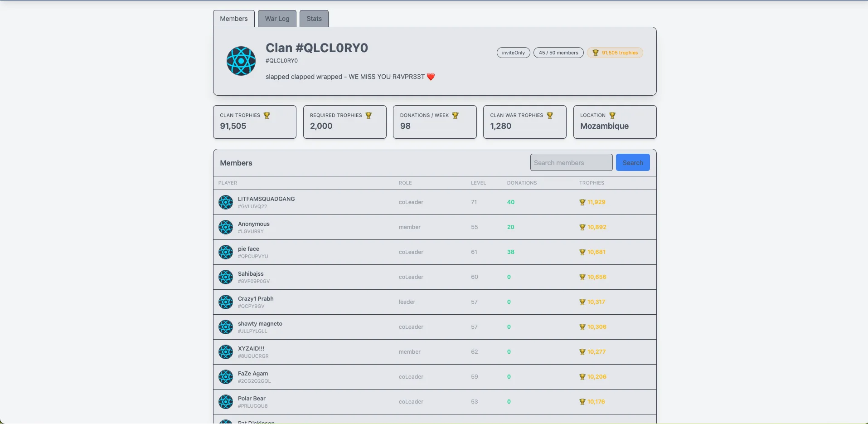Click the LEVEL column header
This screenshot has height=424, width=868.
pyautogui.click(x=478, y=183)
